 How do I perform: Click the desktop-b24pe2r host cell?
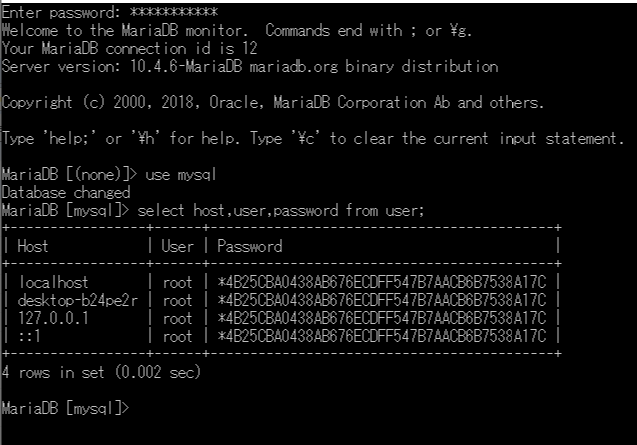78,300
